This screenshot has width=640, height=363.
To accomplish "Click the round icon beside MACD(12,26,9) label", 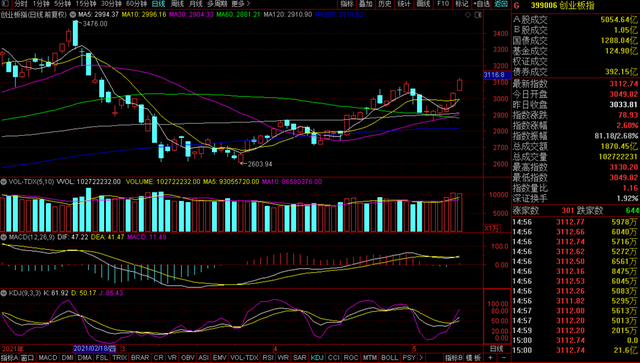I will 4,237.
